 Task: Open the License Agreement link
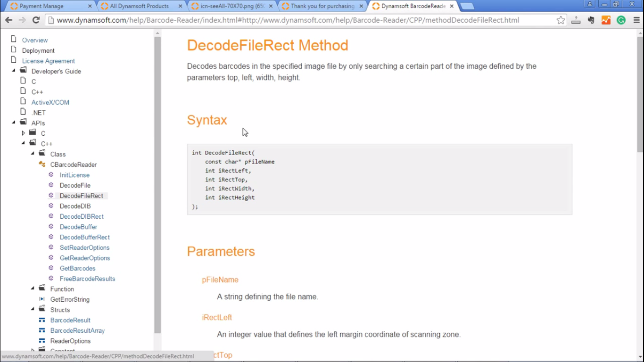(49, 61)
